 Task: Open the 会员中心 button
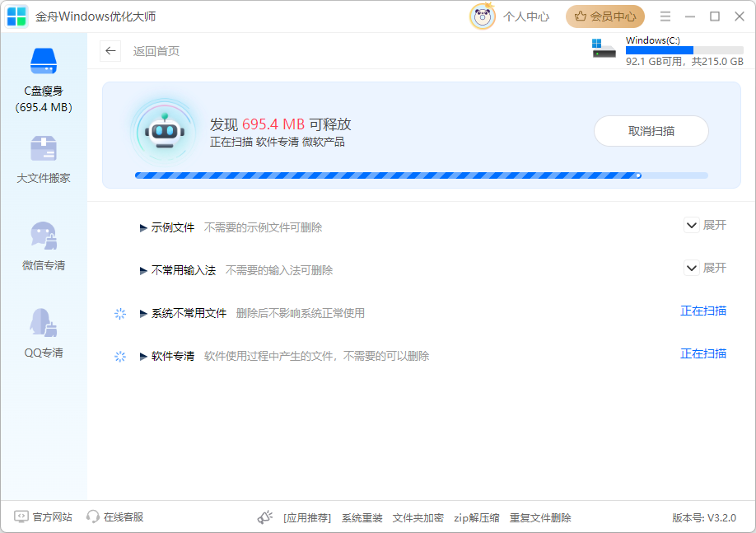(605, 16)
